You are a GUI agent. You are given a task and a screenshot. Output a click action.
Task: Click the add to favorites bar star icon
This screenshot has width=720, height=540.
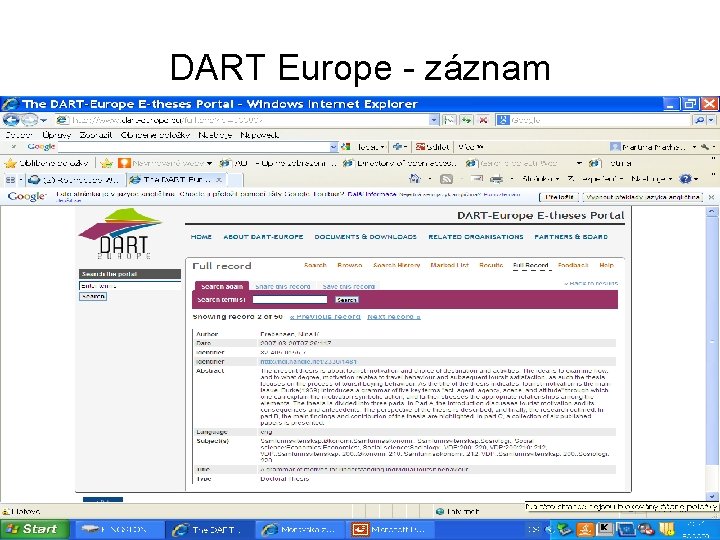[107, 163]
